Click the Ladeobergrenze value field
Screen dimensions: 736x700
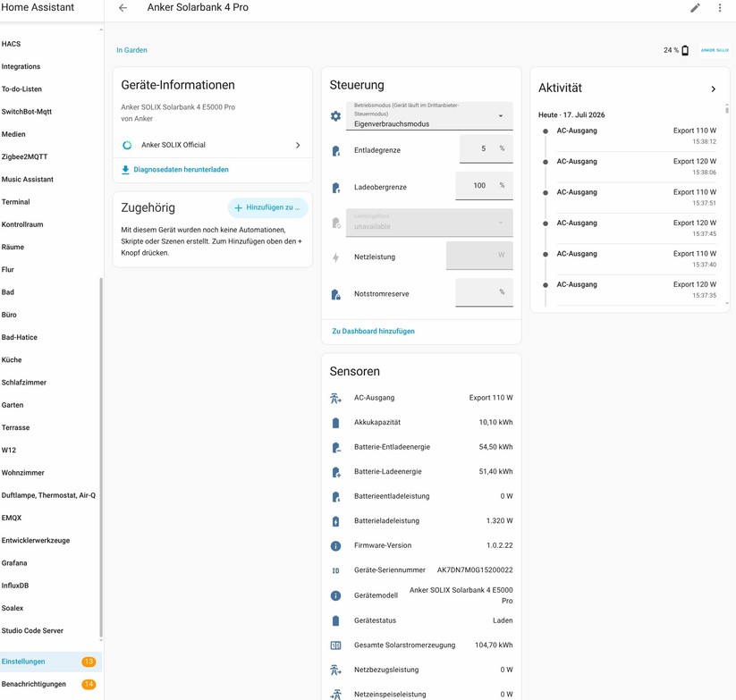tap(484, 186)
